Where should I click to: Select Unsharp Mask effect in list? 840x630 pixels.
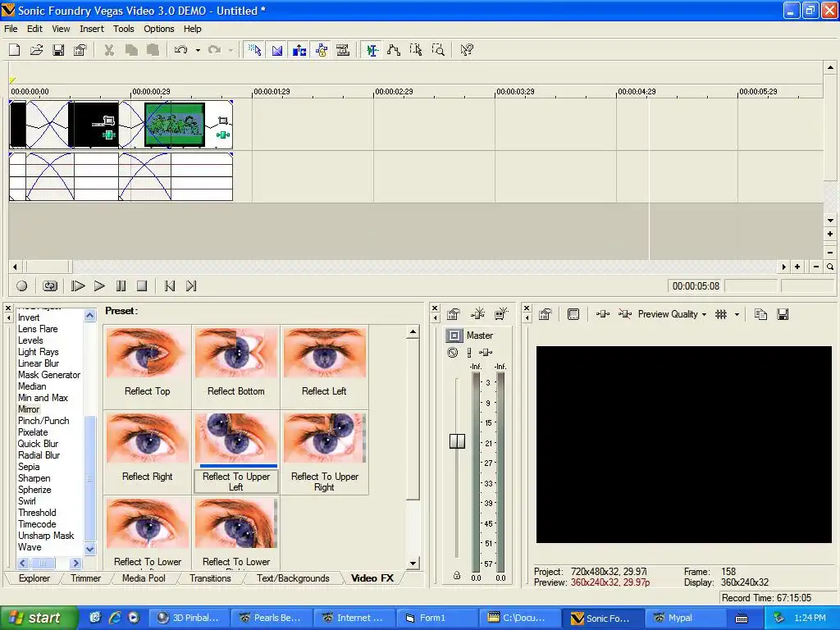pos(46,535)
